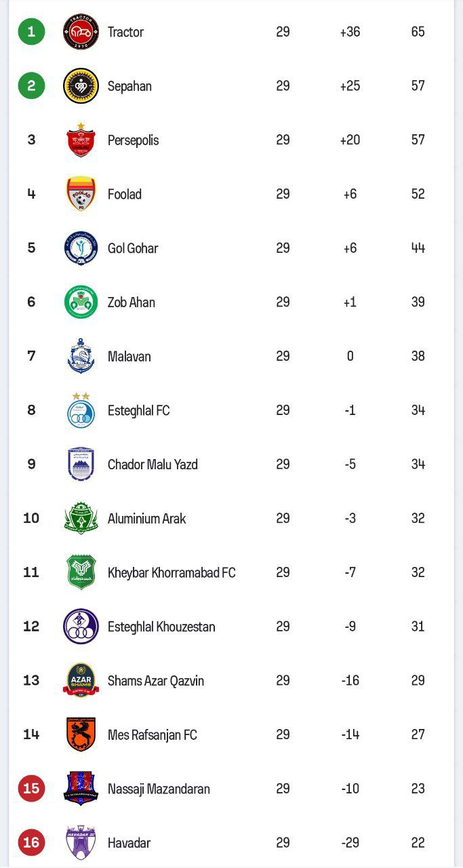This screenshot has width=463, height=868.
Task: Click the Mes Rafsanjan orange crest
Action: [81, 734]
